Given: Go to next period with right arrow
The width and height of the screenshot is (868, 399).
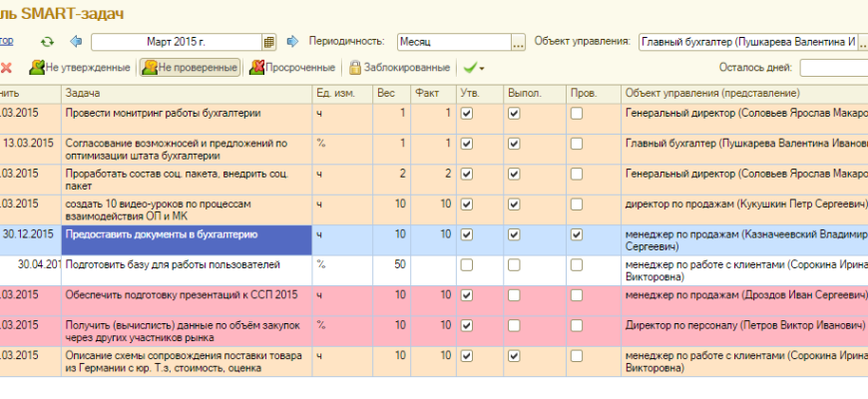Looking at the screenshot, I should (292, 42).
